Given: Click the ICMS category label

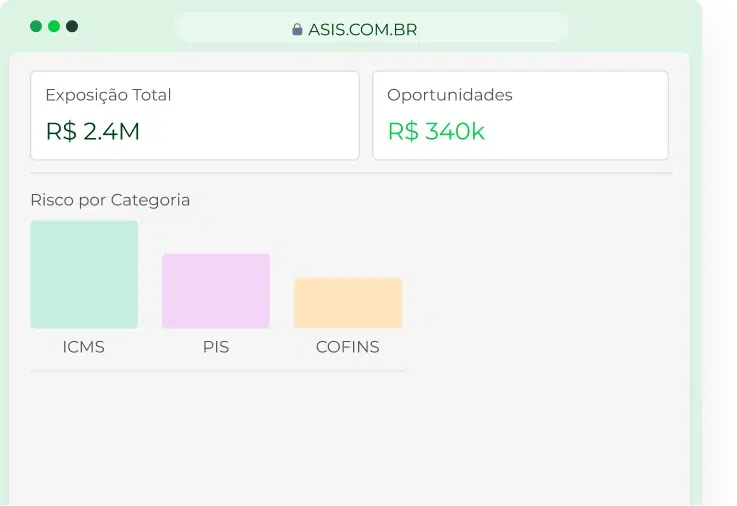Looking at the screenshot, I should click(x=84, y=347).
